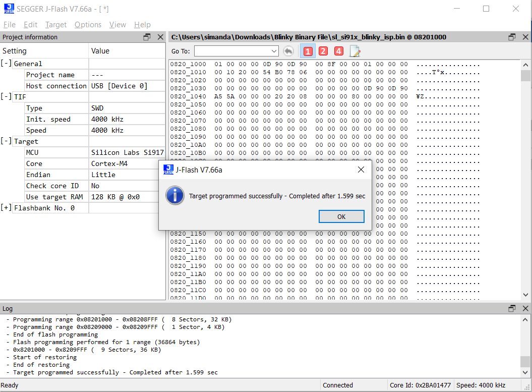Click the SEGGER J-Flash title bar app icon
The height and width of the screenshot is (392, 532).
click(9, 9)
